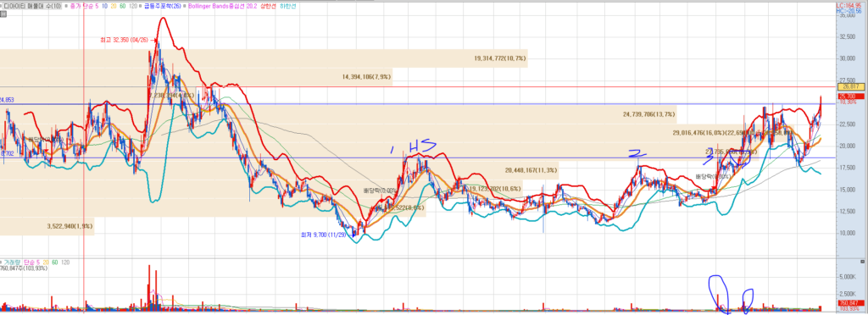
Task: Click the 19,314,772(10.7%) volume profile label
Action: (500, 58)
